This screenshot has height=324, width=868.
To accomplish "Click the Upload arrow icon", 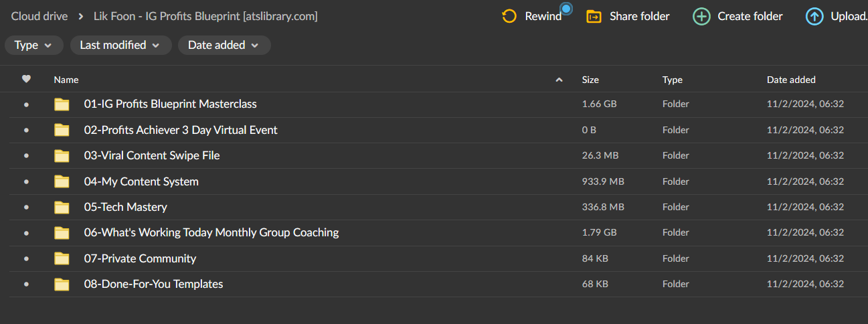I will [814, 16].
